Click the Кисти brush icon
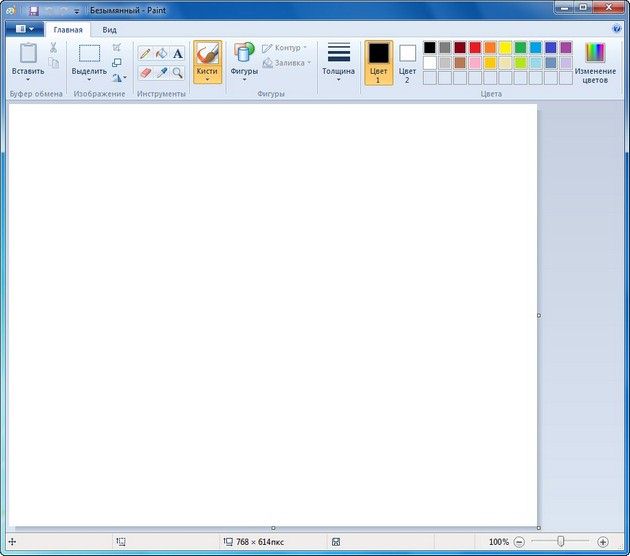The width and height of the screenshot is (630, 556). (207, 54)
